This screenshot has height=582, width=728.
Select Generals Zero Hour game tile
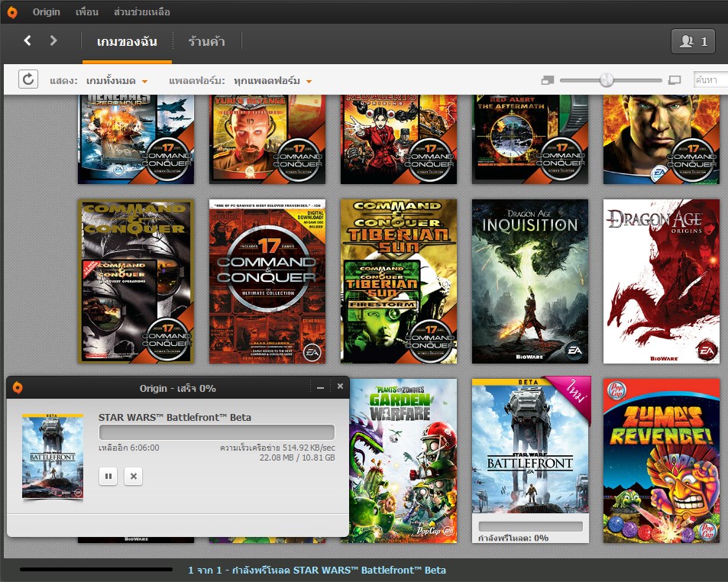[x=136, y=139]
